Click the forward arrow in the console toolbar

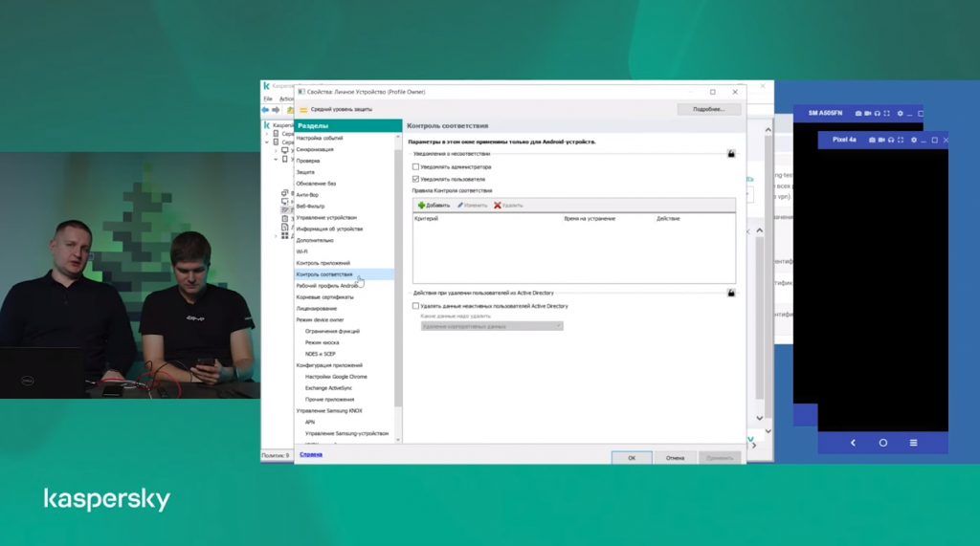pyautogui.click(x=276, y=109)
